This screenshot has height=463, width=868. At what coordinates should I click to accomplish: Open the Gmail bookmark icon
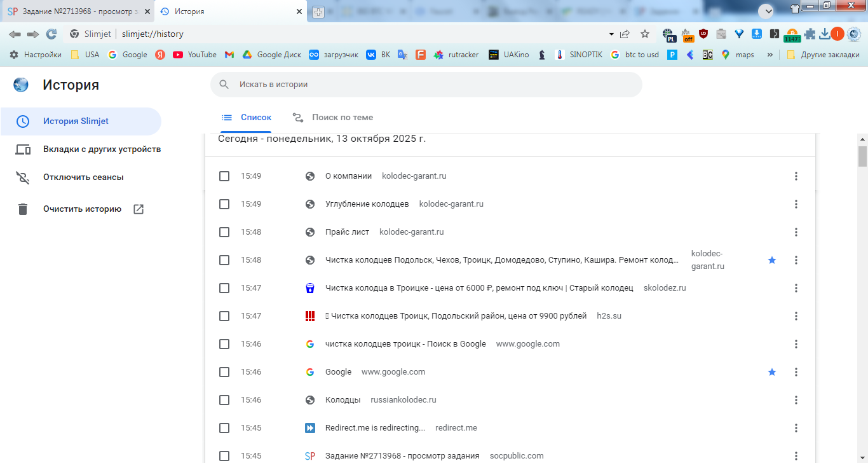(229, 55)
